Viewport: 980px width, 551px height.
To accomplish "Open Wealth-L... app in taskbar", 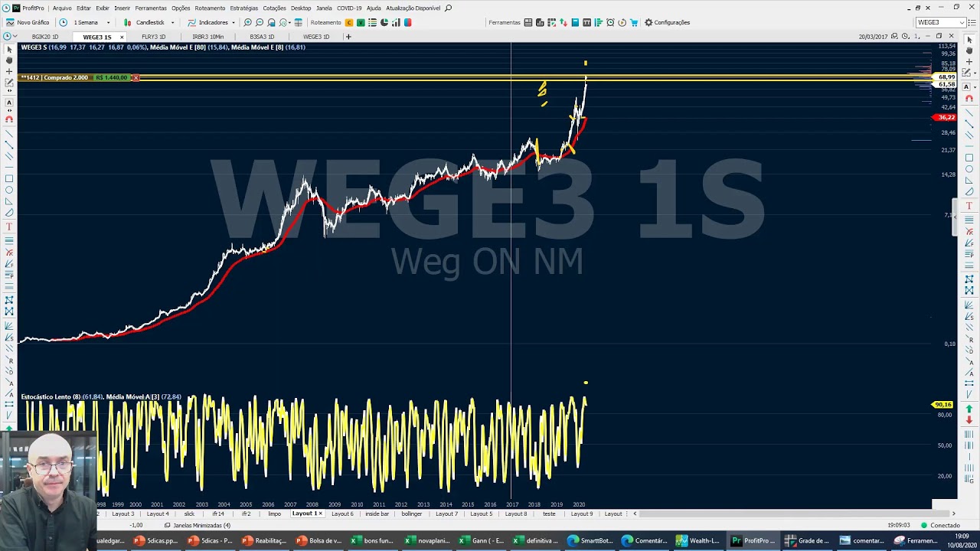I will (x=699, y=540).
